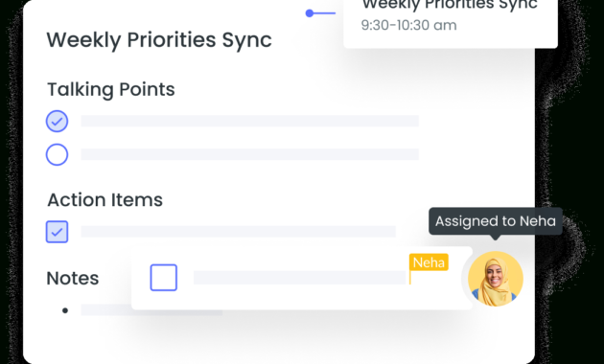This screenshot has width=604, height=364.
Task: Click the 9:30-10:30 am time text
Action: tap(408, 26)
